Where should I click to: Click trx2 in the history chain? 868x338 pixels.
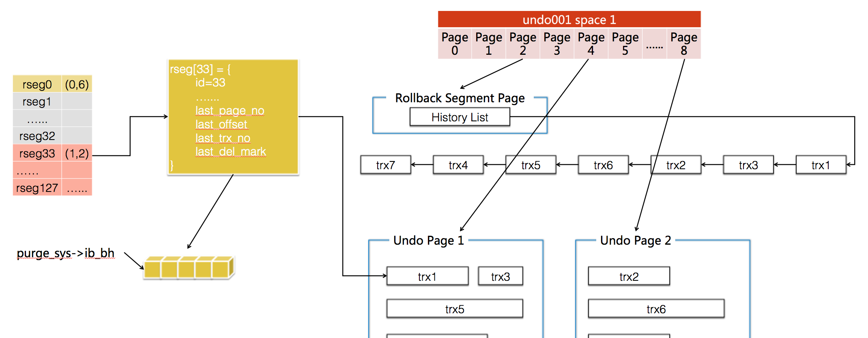pyautogui.click(x=676, y=165)
